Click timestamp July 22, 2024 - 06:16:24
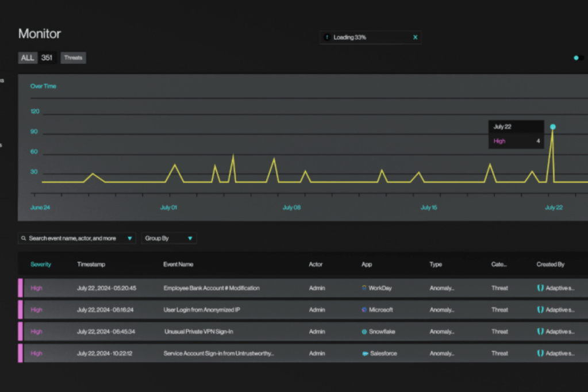The height and width of the screenshot is (392, 588). 105,310
